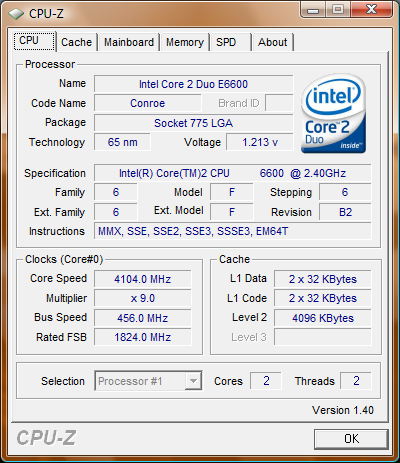This screenshot has height=463, width=400.
Task: Click the Revision value B2
Action: (x=345, y=212)
